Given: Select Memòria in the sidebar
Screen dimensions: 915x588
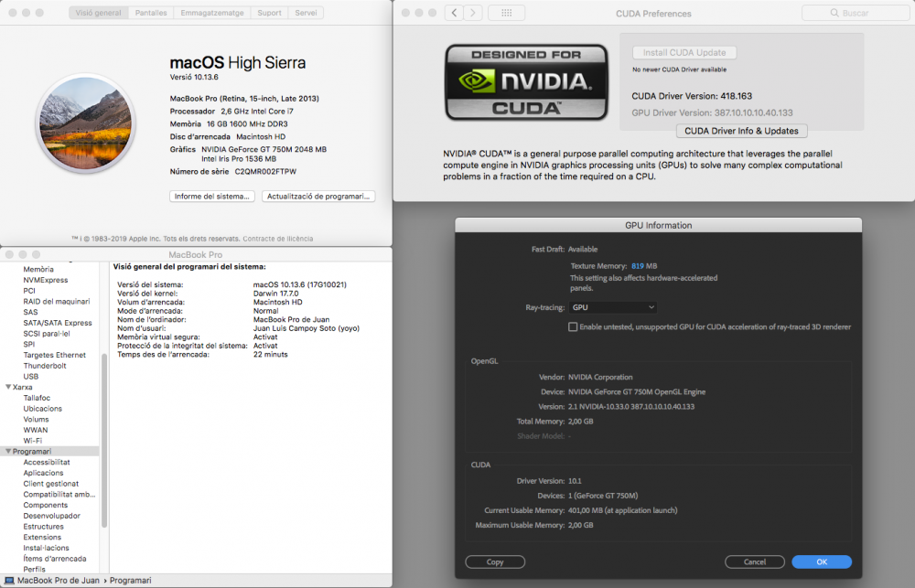Looking at the screenshot, I should point(38,270).
